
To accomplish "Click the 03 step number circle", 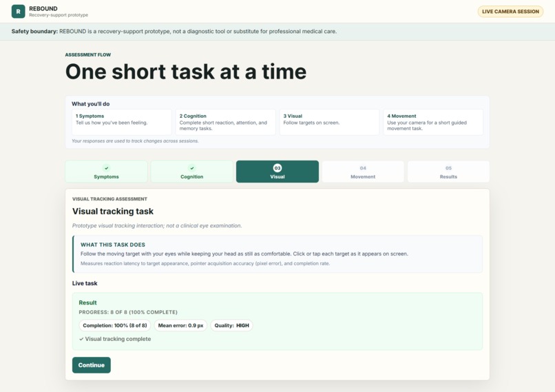I will [x=277, y=168].
